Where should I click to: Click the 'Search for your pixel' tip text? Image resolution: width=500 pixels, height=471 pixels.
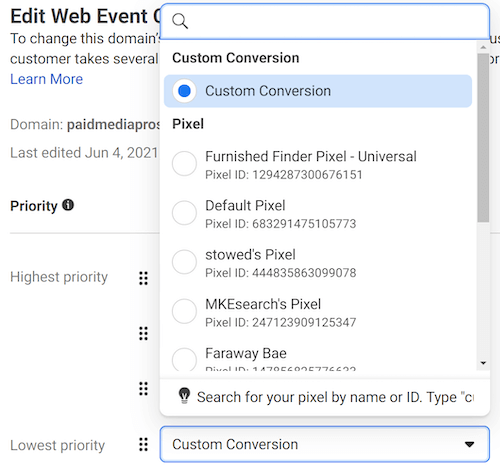click(x=335, y=397)
